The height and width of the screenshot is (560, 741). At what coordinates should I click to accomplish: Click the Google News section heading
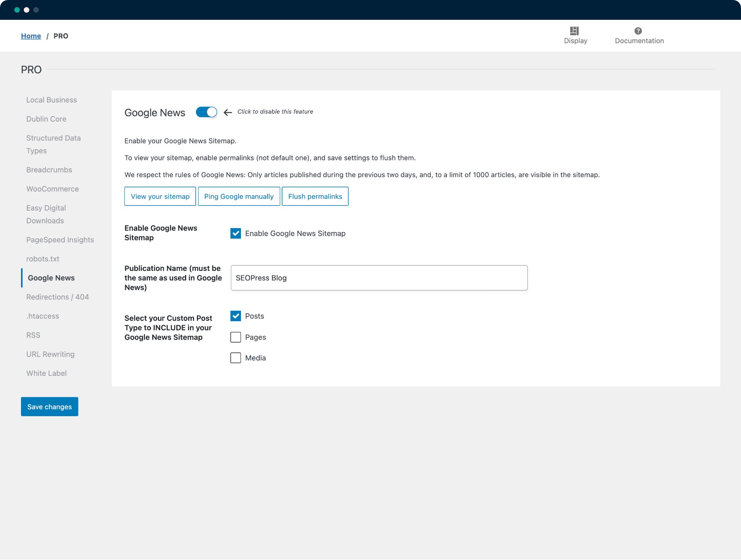[155, 113]
